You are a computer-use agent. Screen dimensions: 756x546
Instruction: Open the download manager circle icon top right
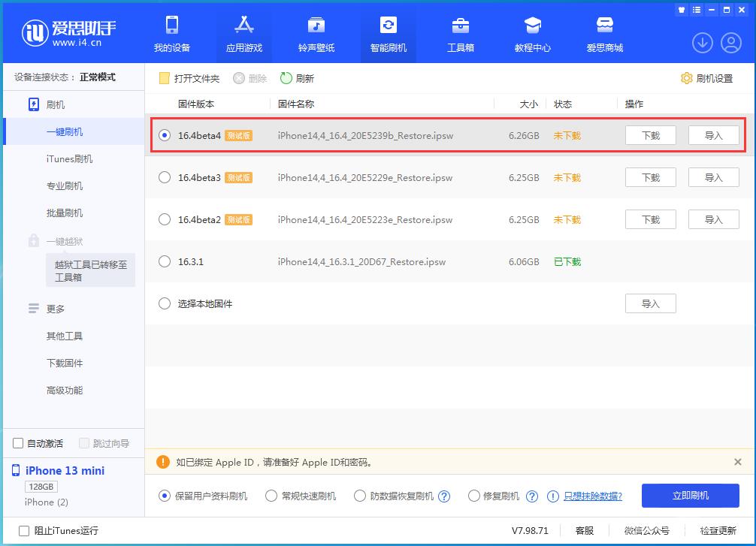click(702, 43)
